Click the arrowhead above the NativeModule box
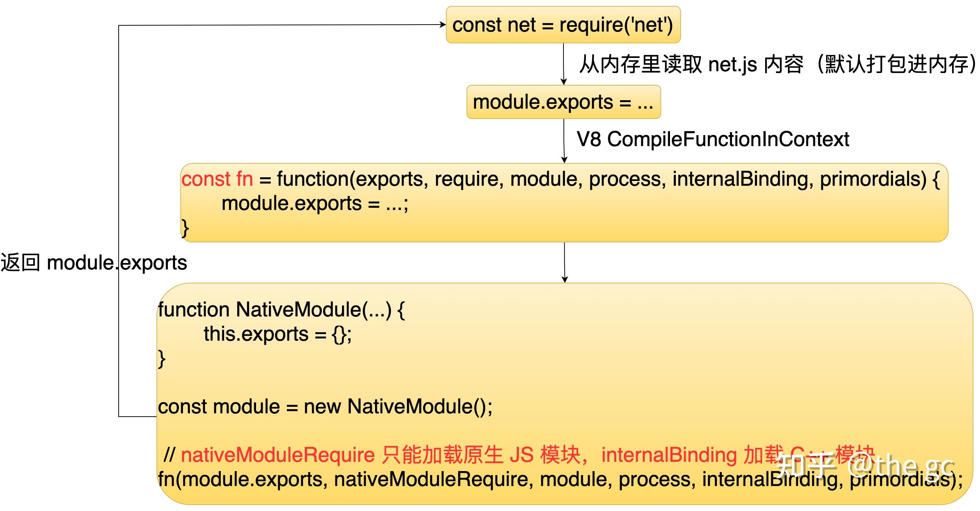This screenshot has height=511, width=980. coord(565,279)
